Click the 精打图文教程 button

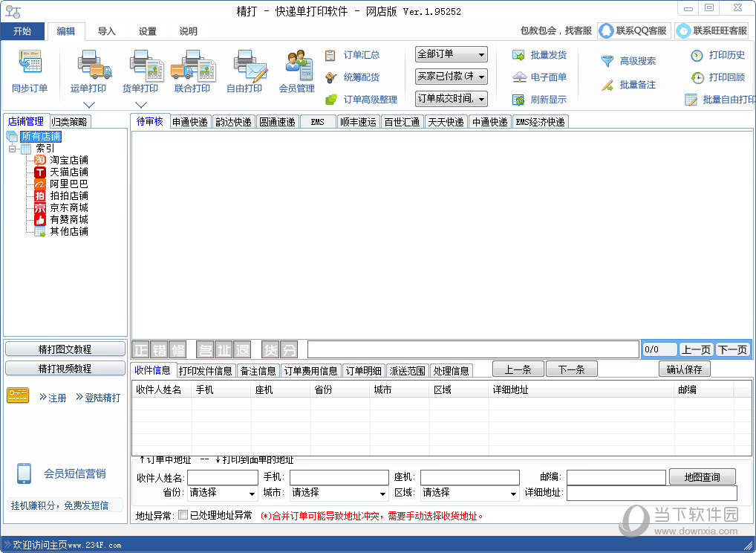click(65, 349)
